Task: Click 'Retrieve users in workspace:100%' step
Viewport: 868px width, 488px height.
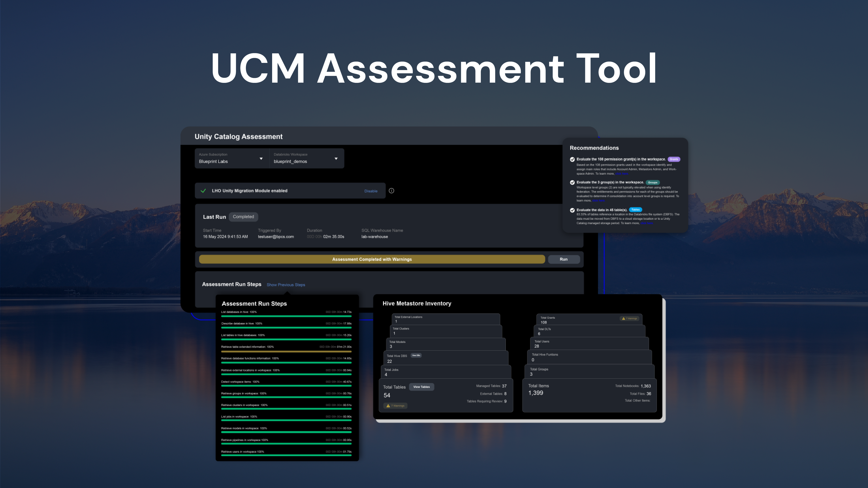Action: point(243,452)
